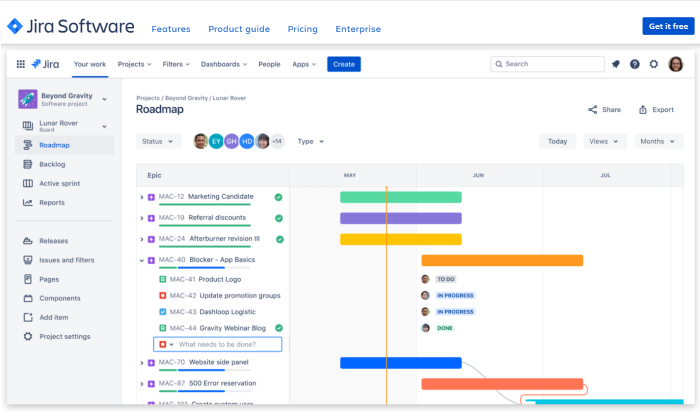Click the Beyond Gravity project rocket icon

(28, 99)
